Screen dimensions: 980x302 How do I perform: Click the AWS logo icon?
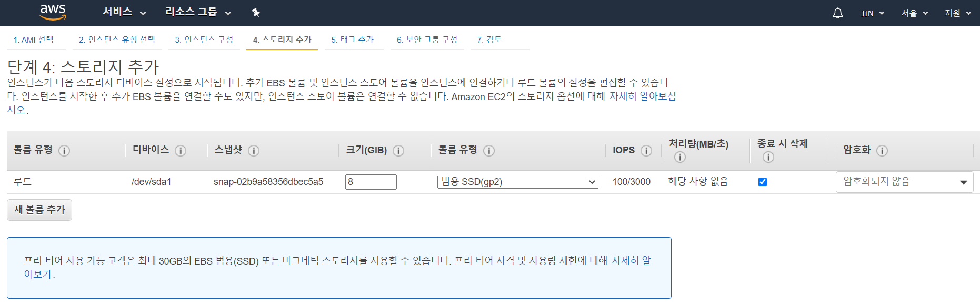click(53, 12)
